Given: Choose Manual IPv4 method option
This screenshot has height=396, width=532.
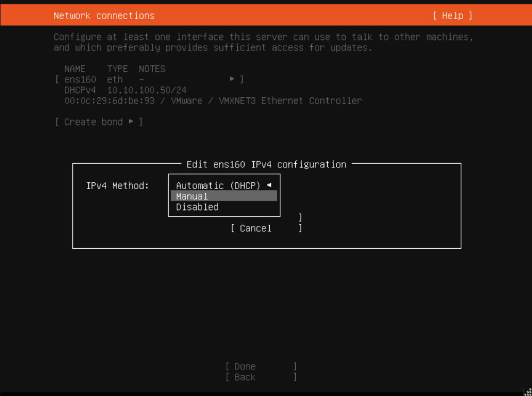Looking at the screenshot, I should [224, 196].
